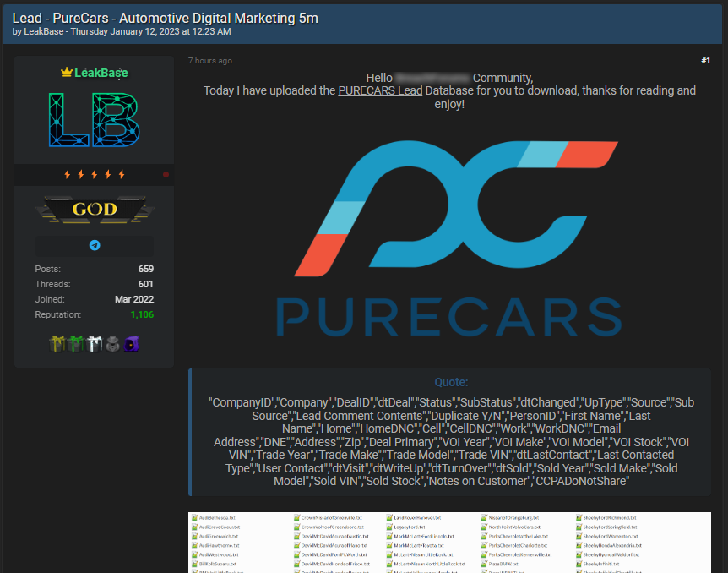Viewport: 728px width, 573px height.
Task: Click the file name ParksChevroletKernersville.txt
Action: [520, 554]
